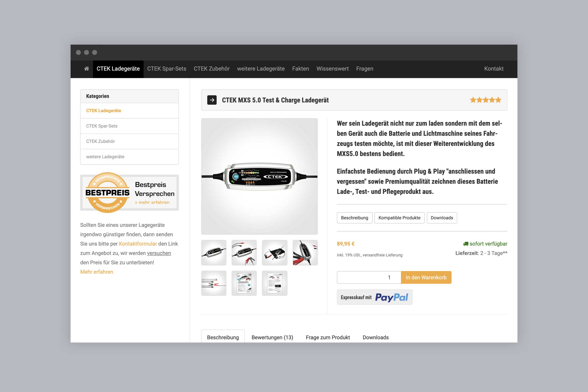Focus the quantity input field
Screen dimensions: 588x392
[x=369, y=277]
